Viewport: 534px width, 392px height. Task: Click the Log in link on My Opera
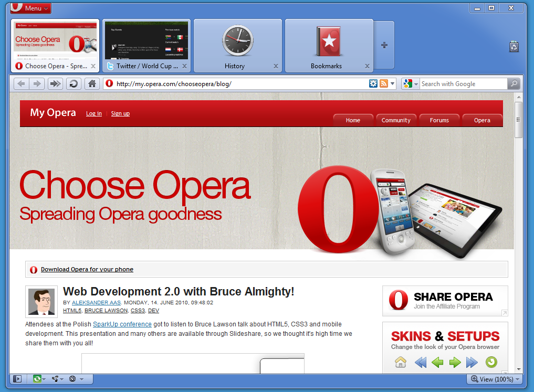point(93,113)
